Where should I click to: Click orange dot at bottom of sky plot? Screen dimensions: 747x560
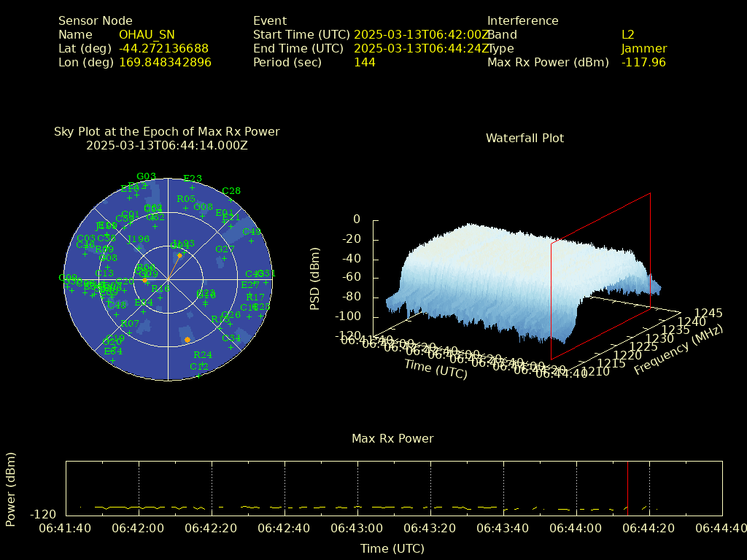pos(187,341)
